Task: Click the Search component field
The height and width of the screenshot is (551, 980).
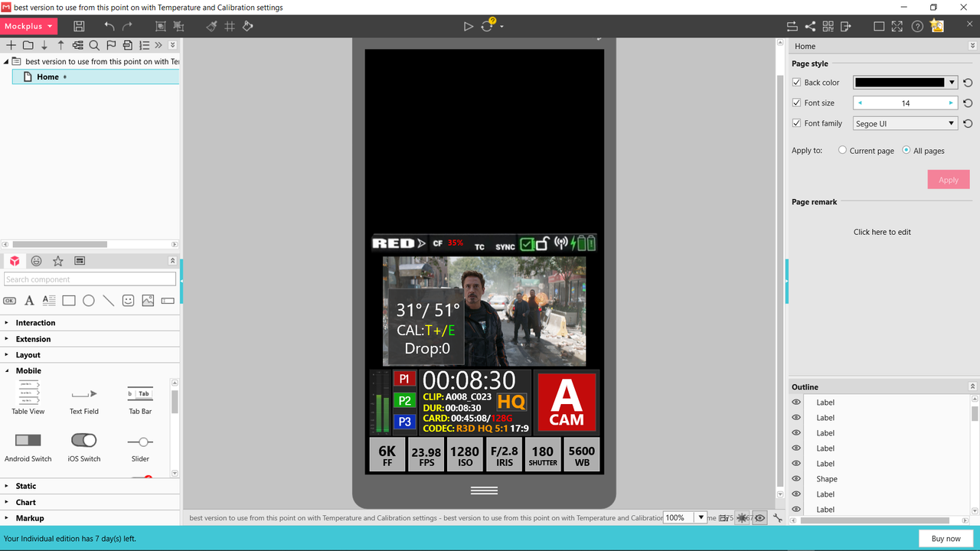Action: click(x=90, y=279)
